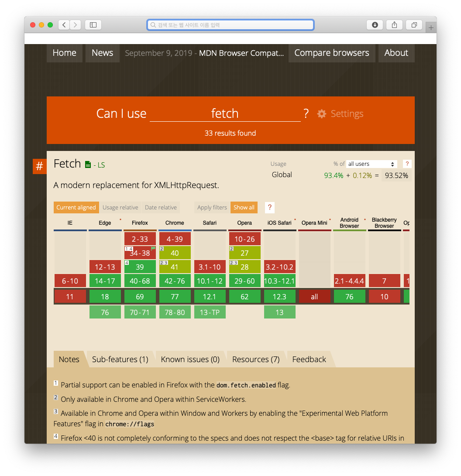Click the orange hash permalink icon
The width and height of the screenshot is (461, 476).
coord(39,166)
